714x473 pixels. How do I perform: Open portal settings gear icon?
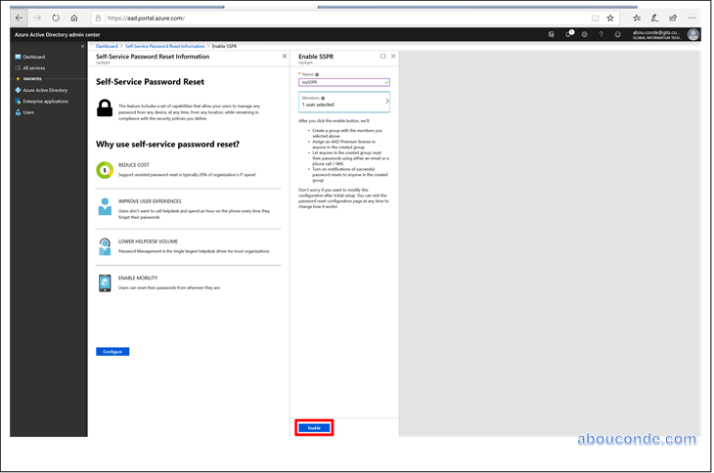point(584,34)
